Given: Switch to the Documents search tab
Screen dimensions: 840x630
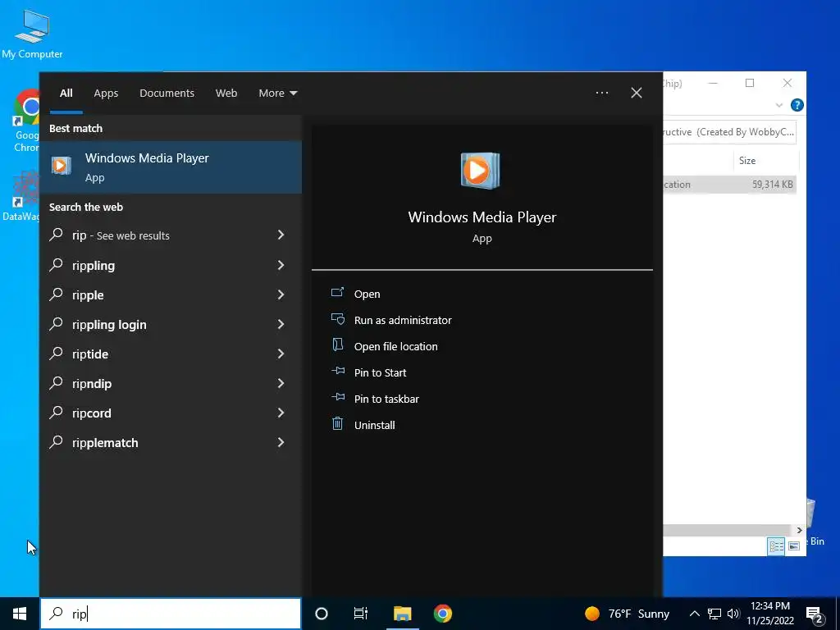Looking at the screenshot, I should point(167,94).
